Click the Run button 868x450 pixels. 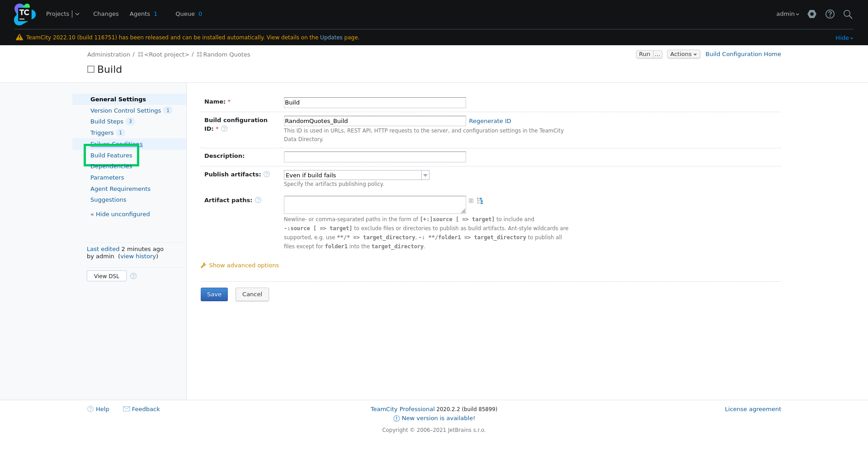click(x=645, y=54)
